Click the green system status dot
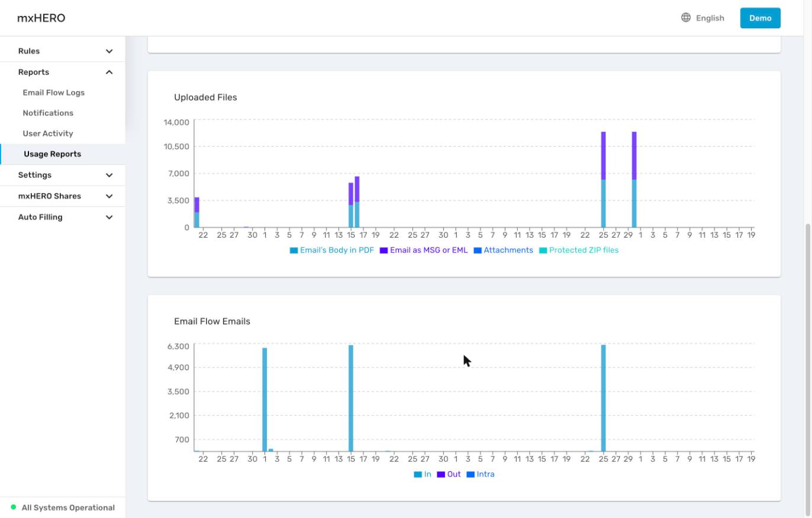The image size is (812, 518). (14, 507)
